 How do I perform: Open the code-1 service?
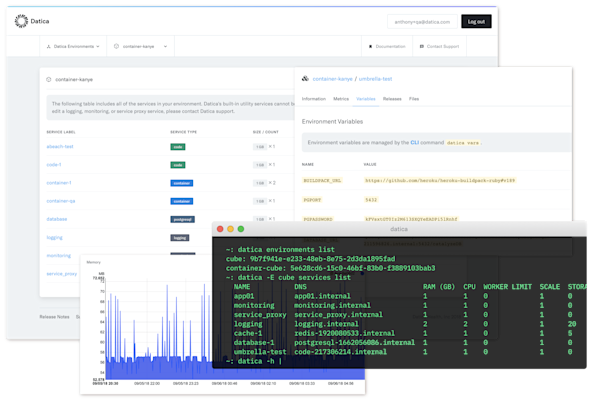pos(54,165)
